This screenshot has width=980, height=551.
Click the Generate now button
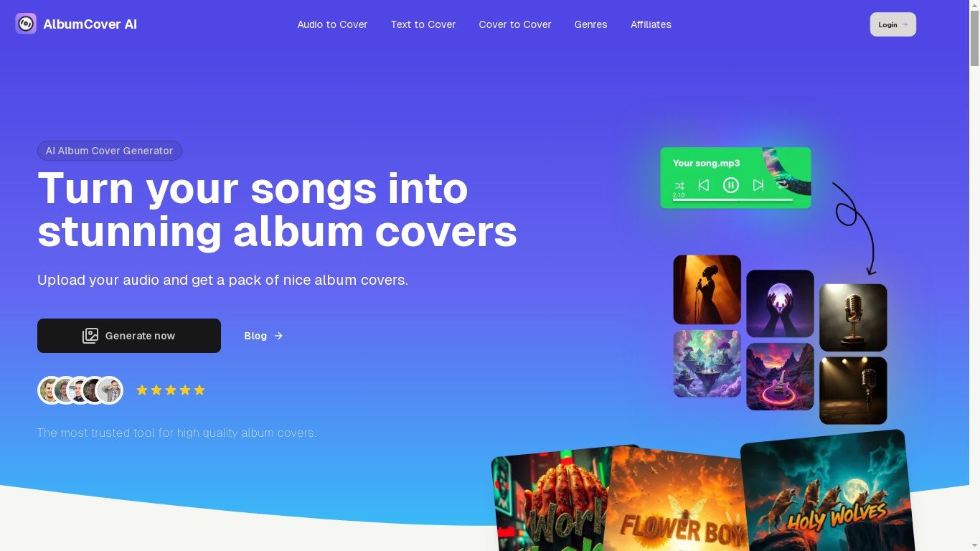[x=129, y=336]
